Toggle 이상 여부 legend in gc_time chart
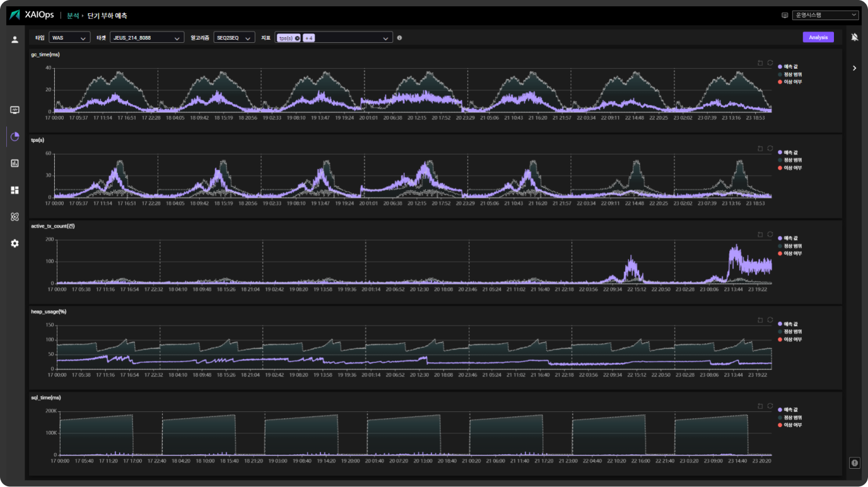 coord(790,82)
